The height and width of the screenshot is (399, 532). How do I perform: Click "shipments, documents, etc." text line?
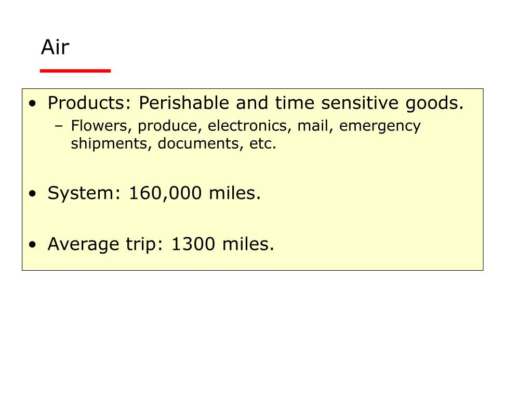pyautogui.click(x=174, y=143)
